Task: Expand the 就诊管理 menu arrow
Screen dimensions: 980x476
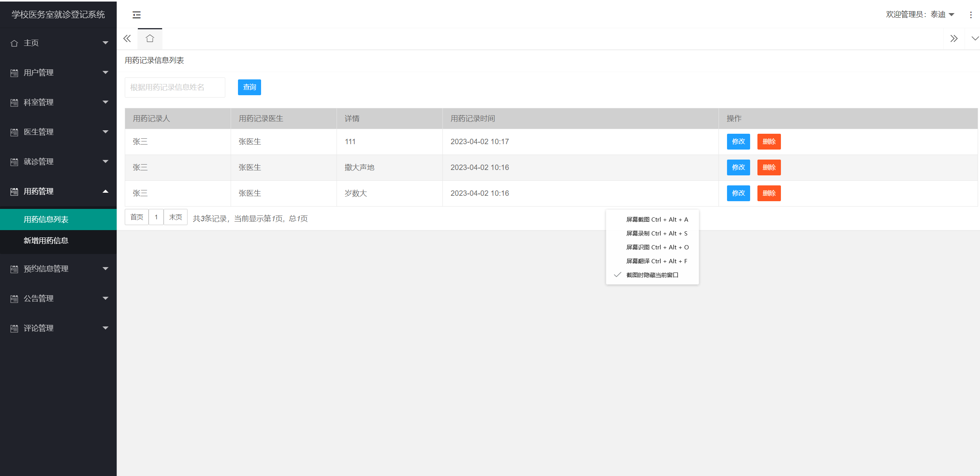Action: tap(105, 161)
